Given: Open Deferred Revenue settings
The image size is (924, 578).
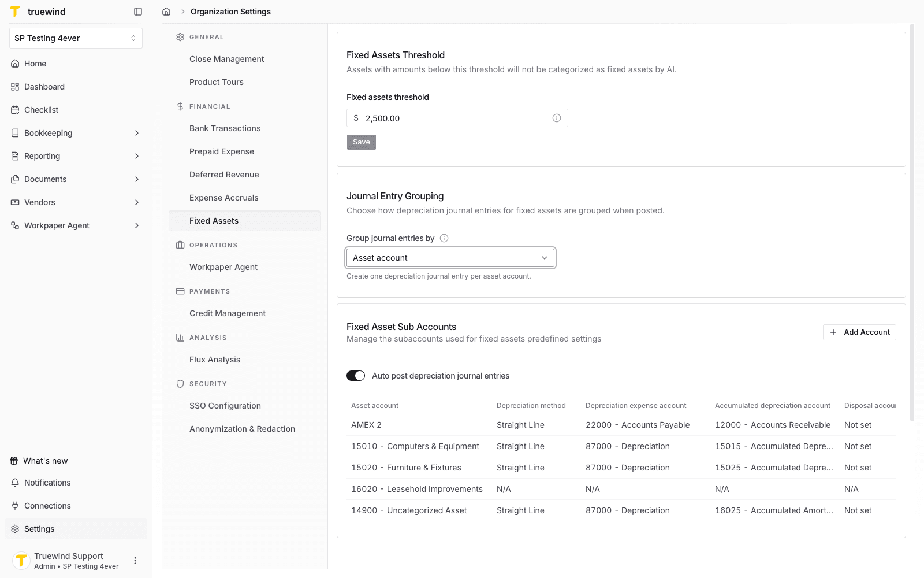Looking at the screenshot, I should 244,175.
